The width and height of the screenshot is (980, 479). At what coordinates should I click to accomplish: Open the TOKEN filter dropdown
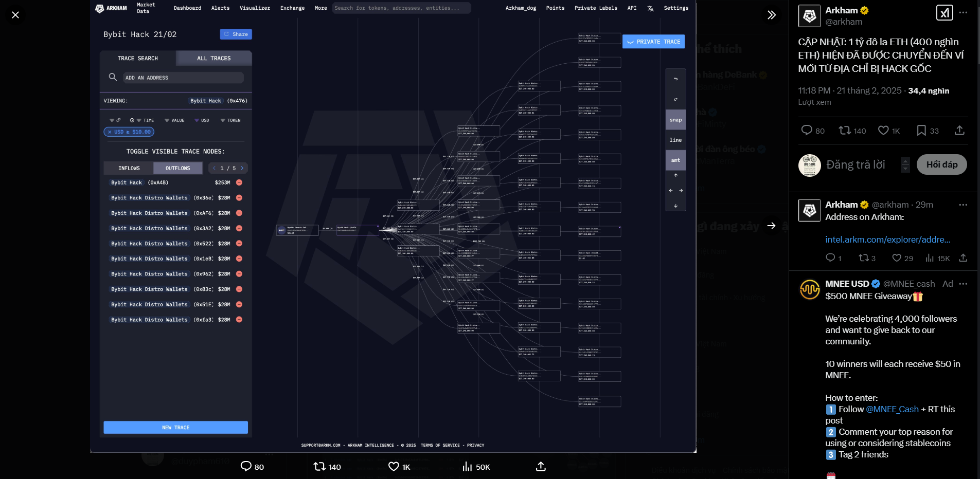(x=230, y=120)
